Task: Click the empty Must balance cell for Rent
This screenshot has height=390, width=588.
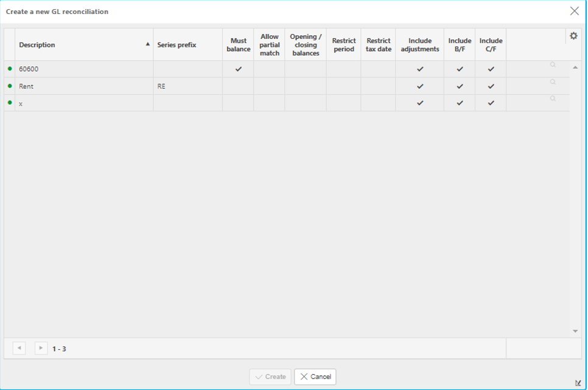Action: 238,86
